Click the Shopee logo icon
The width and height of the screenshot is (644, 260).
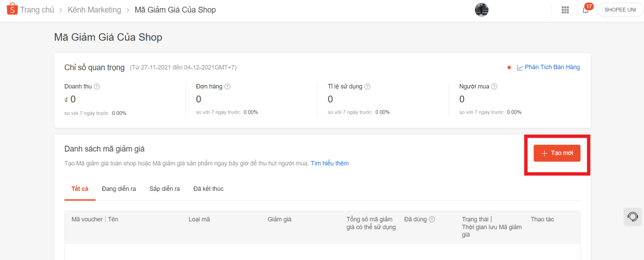pos(12,9)
